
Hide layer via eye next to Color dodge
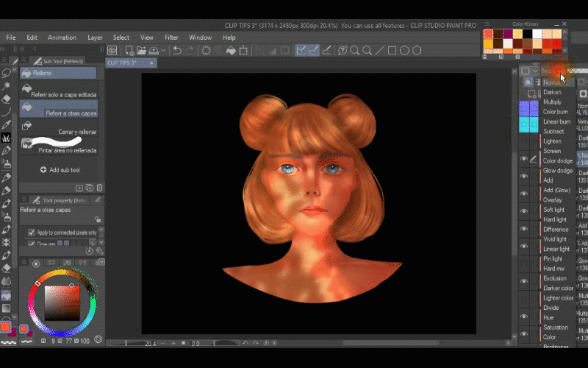click(x=524, y=159)
